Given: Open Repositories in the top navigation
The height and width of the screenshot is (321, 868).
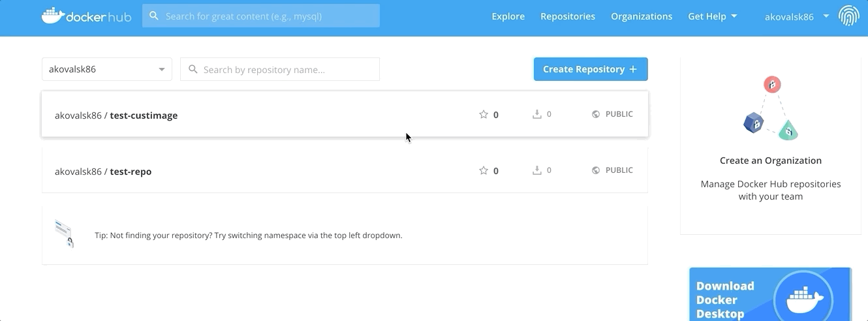Looking at the screenshot, I should 568,16.
